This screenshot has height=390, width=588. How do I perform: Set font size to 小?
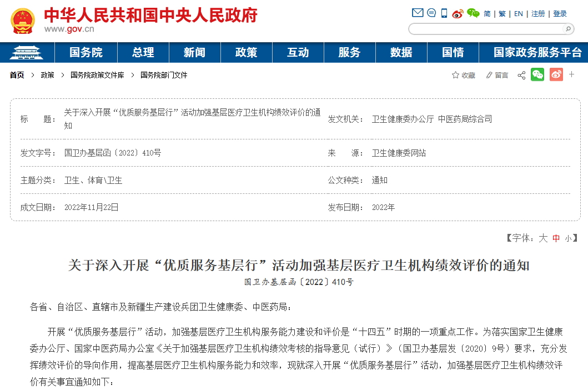tap(568, 238)
